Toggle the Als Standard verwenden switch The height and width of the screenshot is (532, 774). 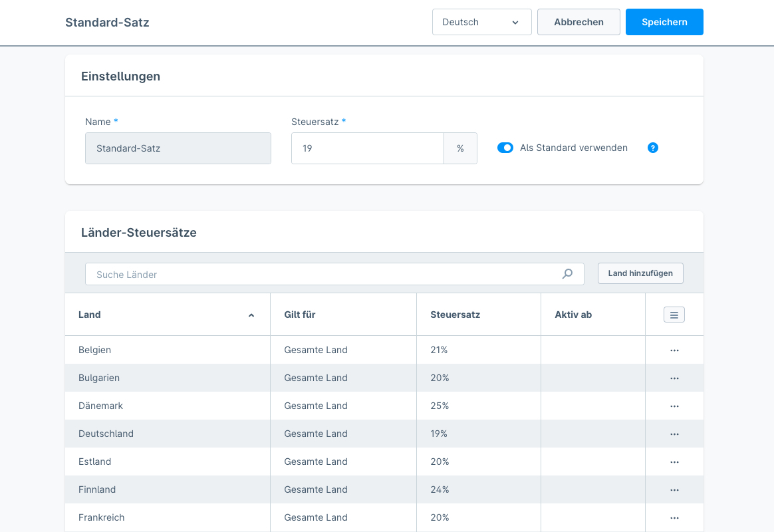(505, 148)
